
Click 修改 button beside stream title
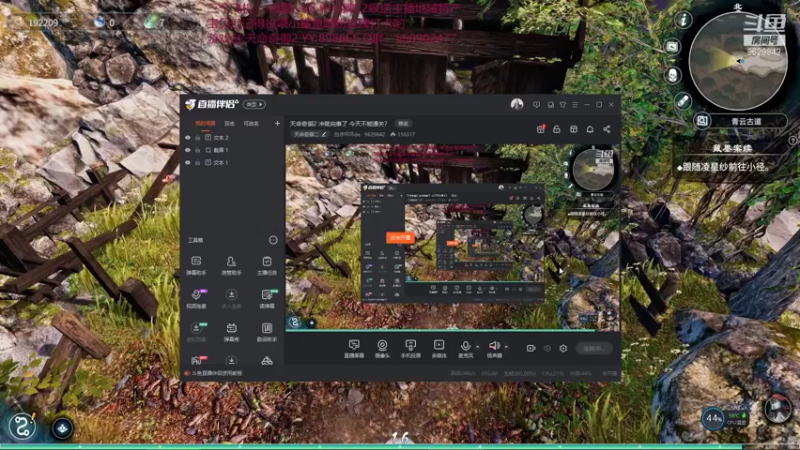click(403, 123)
